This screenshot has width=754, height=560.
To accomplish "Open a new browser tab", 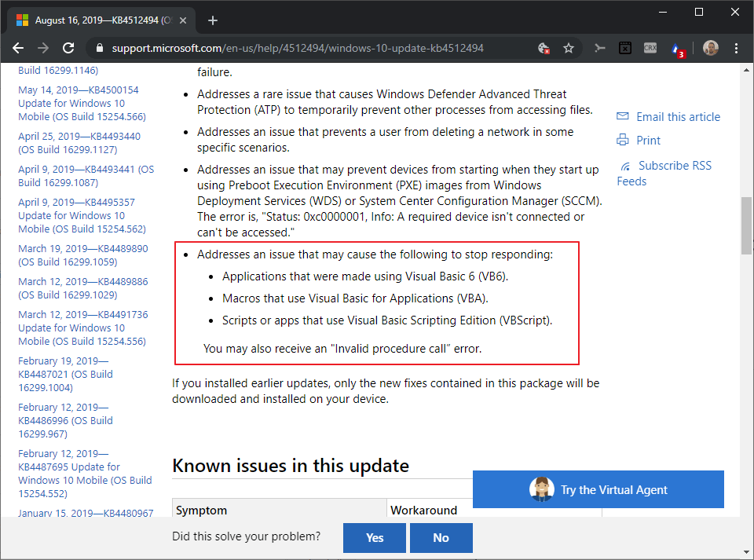I will pyautogui.click(x=213, y=20).
